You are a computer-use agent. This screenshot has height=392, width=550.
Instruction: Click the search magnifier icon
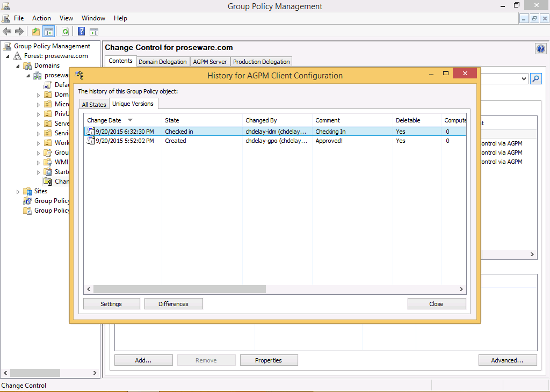535,79
